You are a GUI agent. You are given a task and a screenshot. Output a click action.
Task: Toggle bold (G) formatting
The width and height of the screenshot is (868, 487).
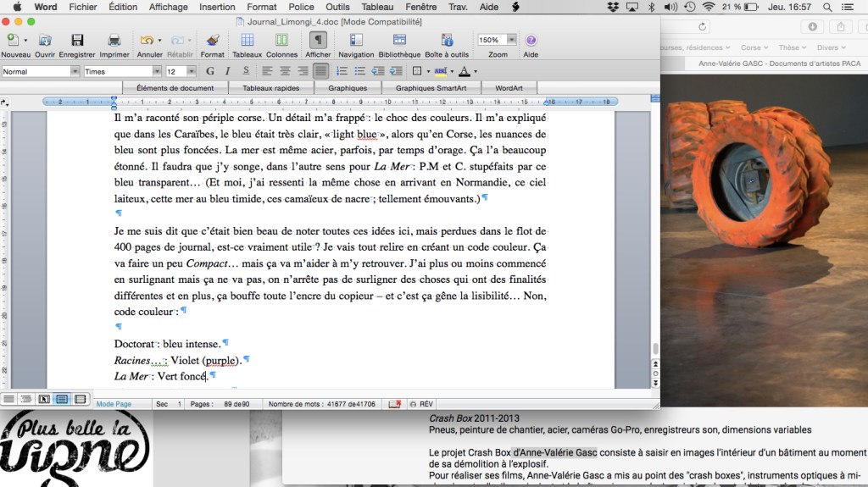tap(210, 71)
